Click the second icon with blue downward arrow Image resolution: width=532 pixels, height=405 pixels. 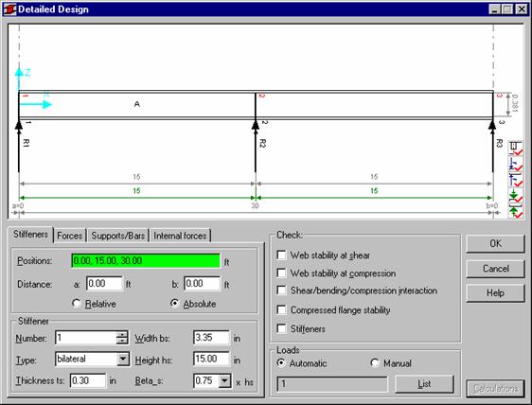(515, 164)
